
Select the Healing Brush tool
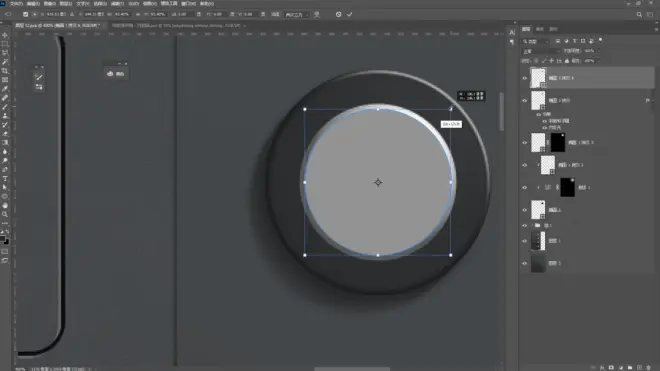(5, 98)
